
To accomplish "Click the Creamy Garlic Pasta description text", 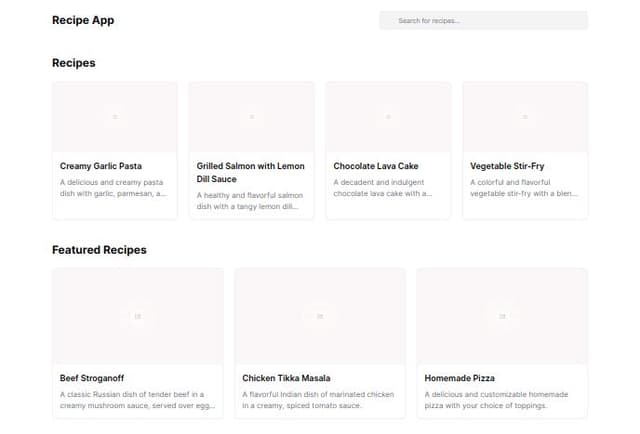I will [113, 188].
